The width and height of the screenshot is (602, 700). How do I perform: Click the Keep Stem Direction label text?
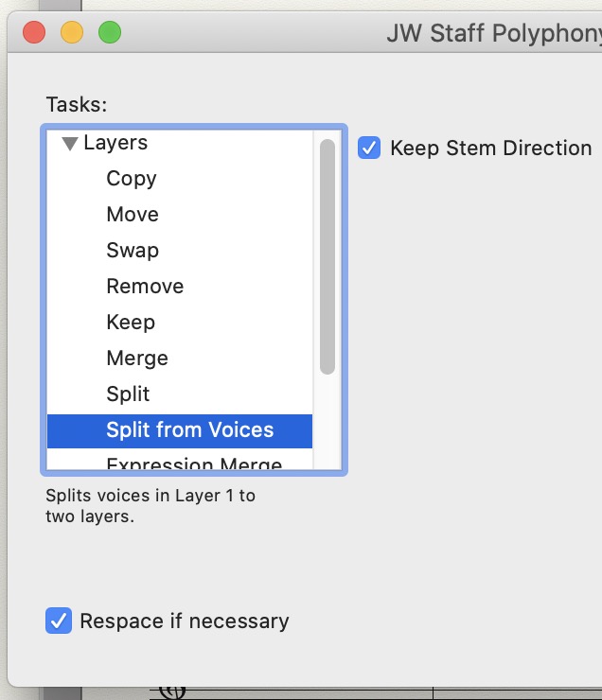click(490, 149)
